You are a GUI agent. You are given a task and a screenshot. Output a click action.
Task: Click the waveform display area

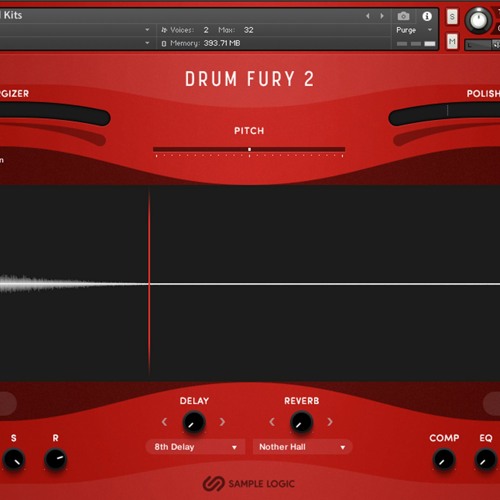250,283
